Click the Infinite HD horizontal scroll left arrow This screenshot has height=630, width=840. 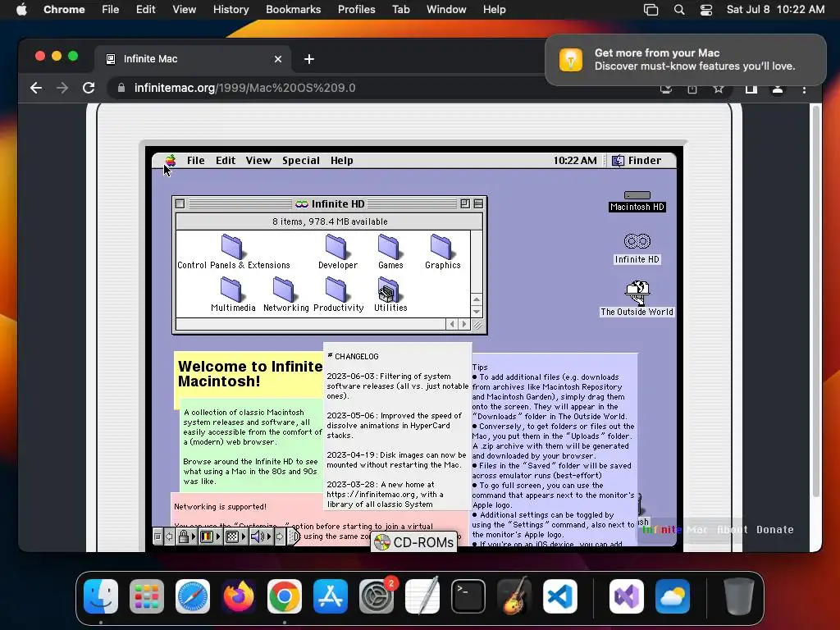pos(452,324)
